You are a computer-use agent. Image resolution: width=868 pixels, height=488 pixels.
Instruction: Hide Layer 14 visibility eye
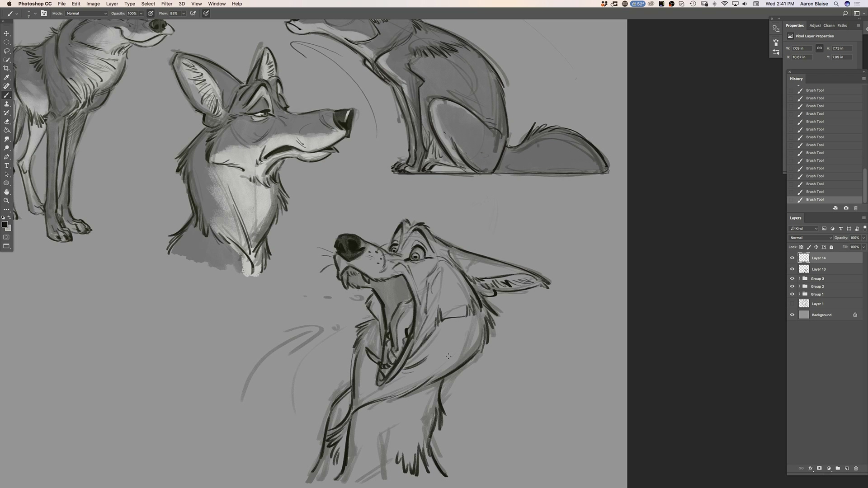(792, 258)
